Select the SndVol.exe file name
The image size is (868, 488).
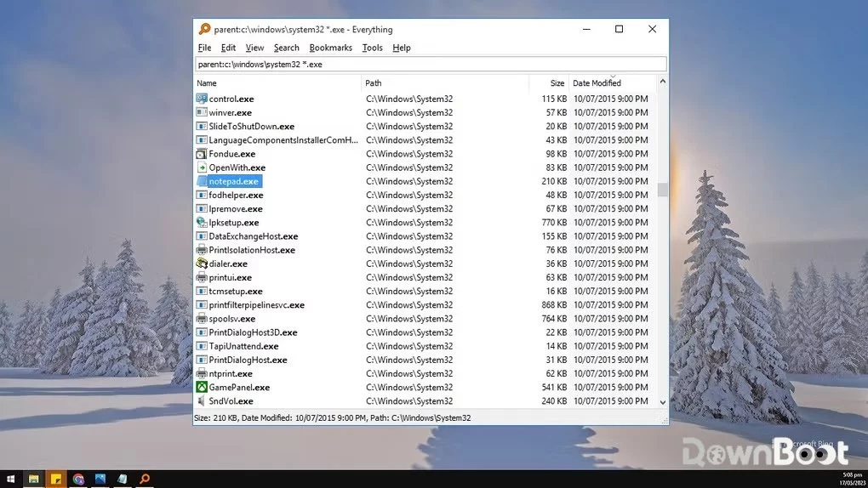[x=231, y=400]
